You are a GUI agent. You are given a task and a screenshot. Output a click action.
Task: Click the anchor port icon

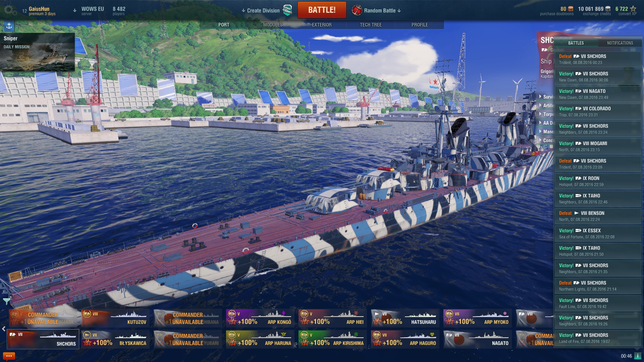[x=9, y=26]
